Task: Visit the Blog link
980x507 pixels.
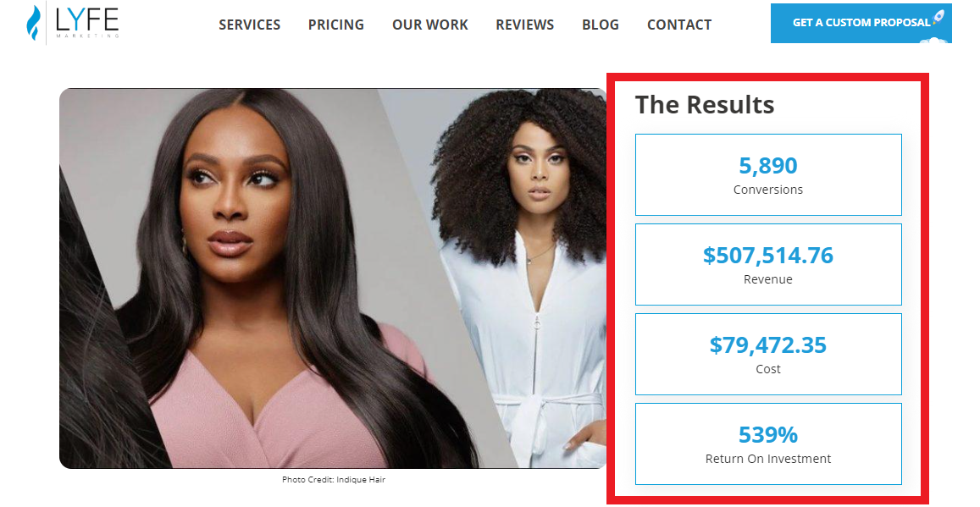Action: [601, 25]
